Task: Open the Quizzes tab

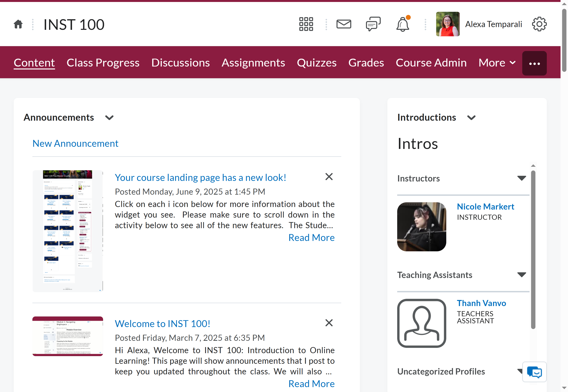Action: [316, 63]
